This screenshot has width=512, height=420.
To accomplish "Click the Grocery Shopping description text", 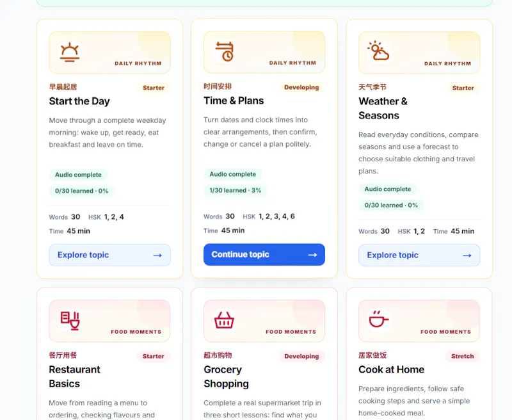I will pos(262,409).
